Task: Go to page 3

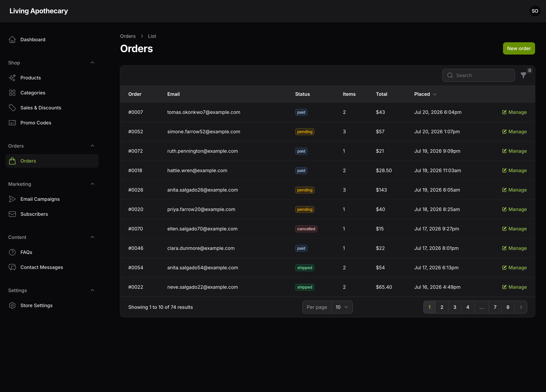Action: [x=455, y=307]
